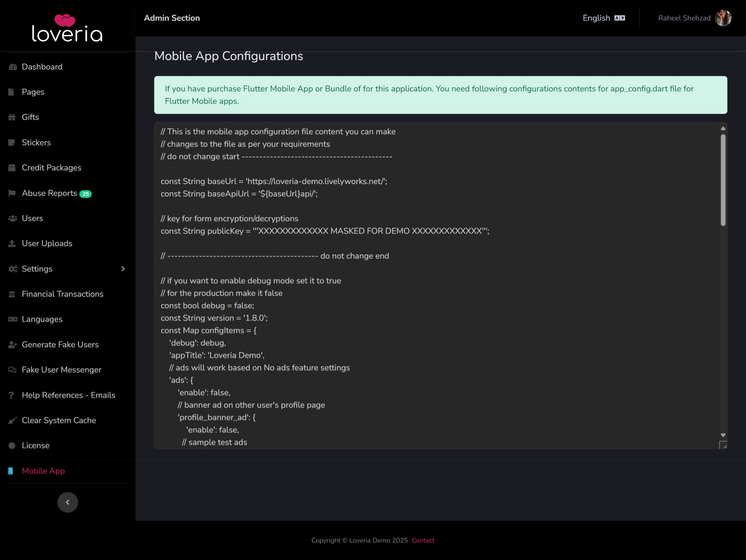
Task: Click the Clear System Cache broom icon
Action: pyautogui.click(x=12, y=420)
